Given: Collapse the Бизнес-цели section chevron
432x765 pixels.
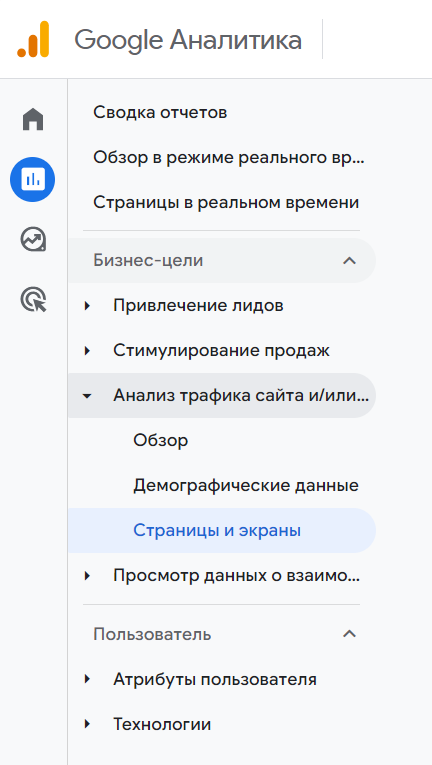Looking at the screenshot, I should click(x=349, y=261).
